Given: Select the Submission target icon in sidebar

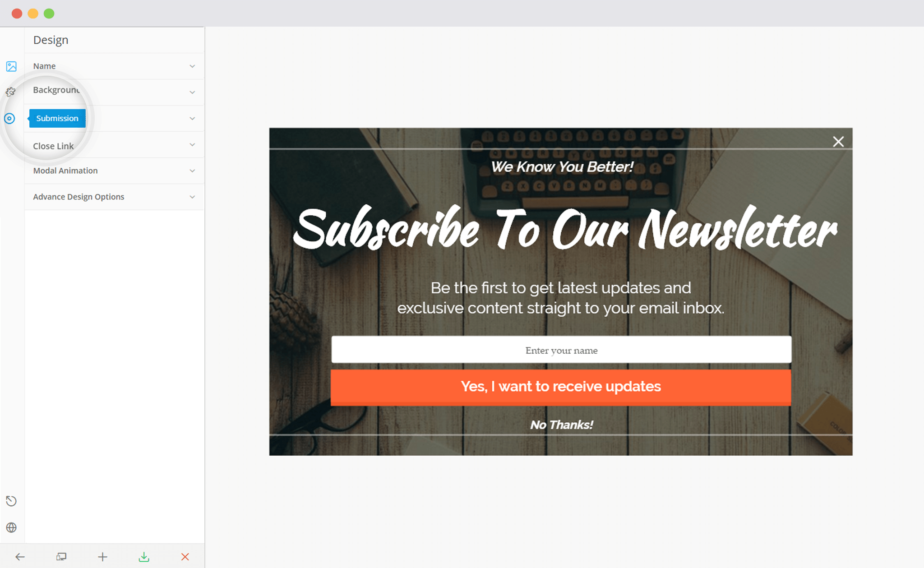Looking at the screenshot, I should tap(9, 119).
